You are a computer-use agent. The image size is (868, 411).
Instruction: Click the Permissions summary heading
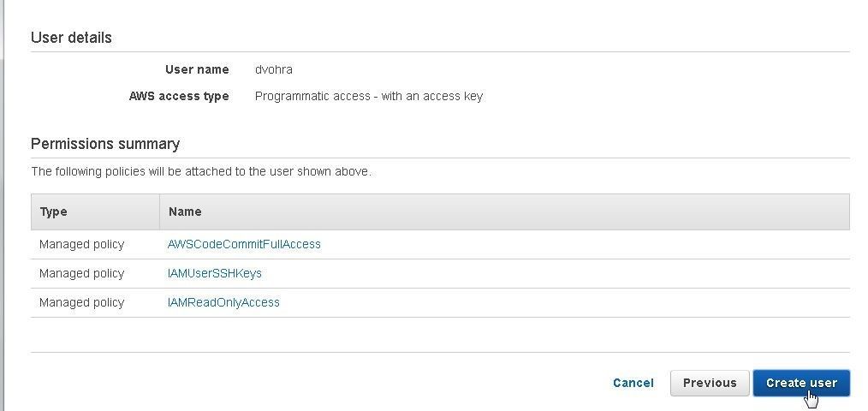click(105, 144)
